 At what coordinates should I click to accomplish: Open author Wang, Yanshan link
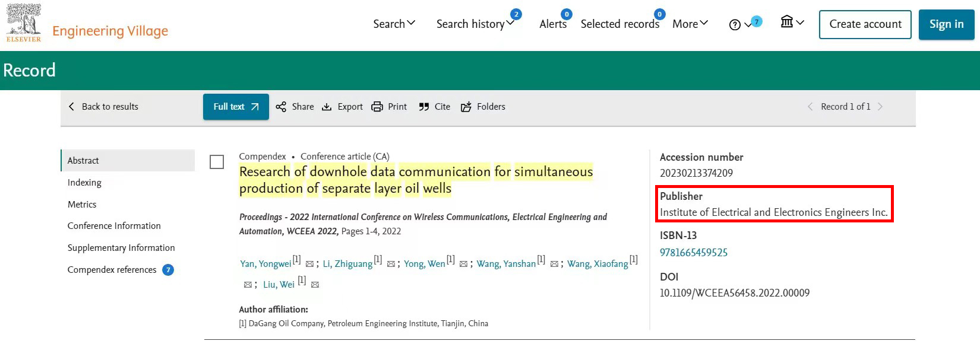(506, 264)
